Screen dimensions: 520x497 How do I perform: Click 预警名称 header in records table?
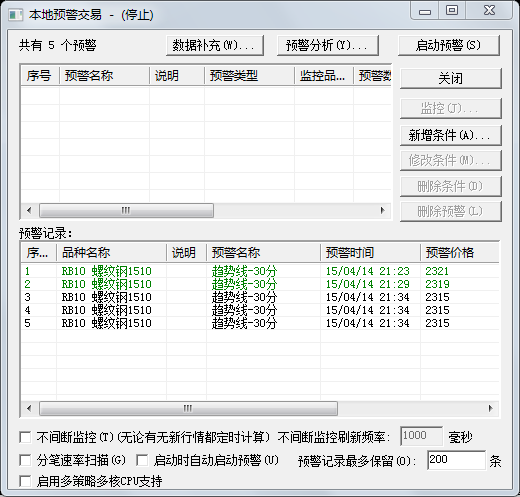click(x=263, y=253)
